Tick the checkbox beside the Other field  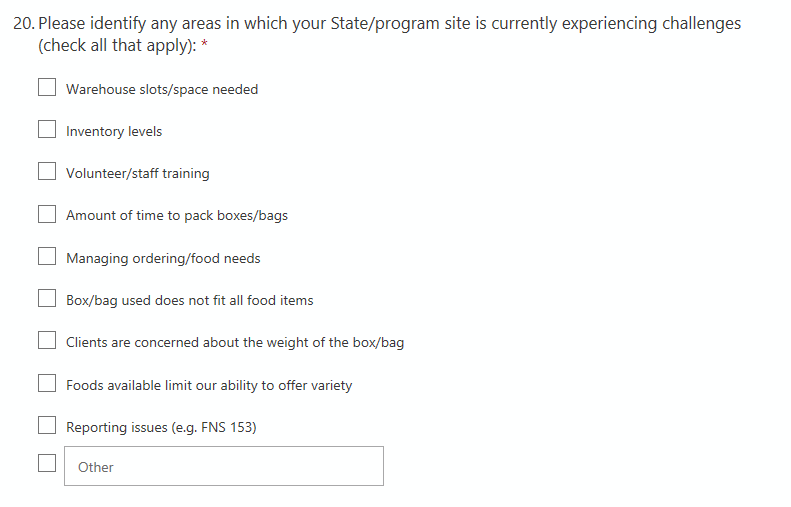(x=47, y=464)
